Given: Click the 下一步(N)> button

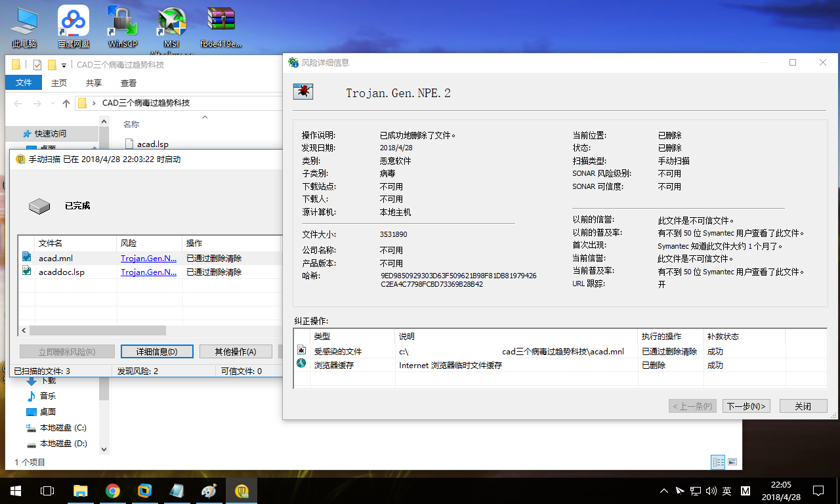Looking at the screenshot, I should pyautogui.click(x=747, y=406).
